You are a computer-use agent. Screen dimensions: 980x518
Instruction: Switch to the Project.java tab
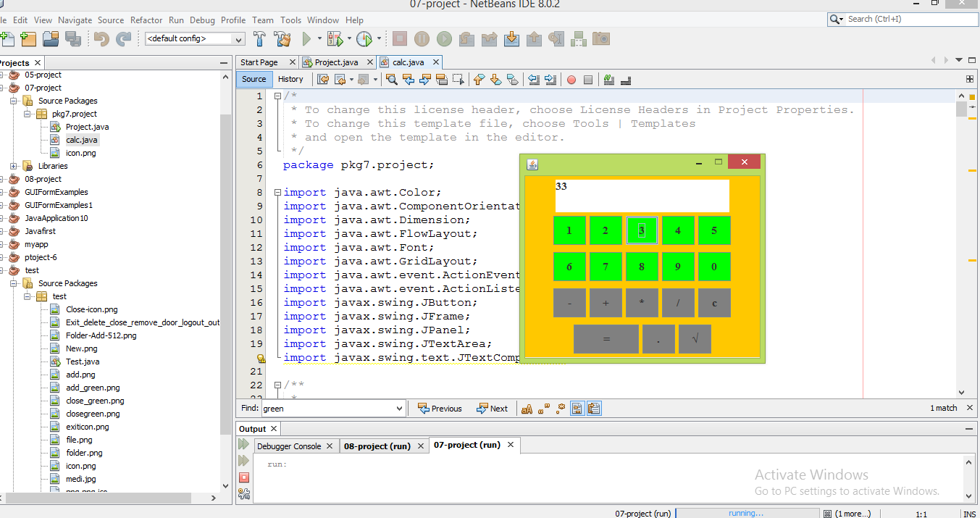(x=335, y=62)
